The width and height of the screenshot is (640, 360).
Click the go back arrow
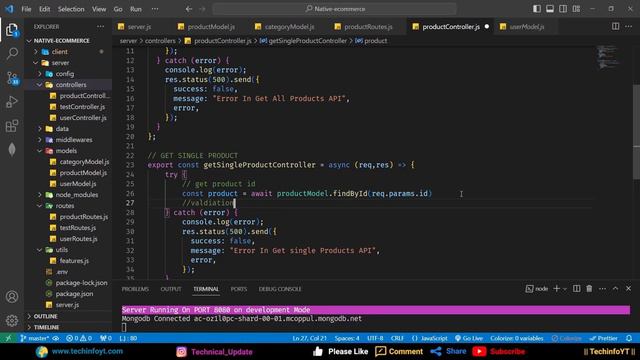click(189, 9)
